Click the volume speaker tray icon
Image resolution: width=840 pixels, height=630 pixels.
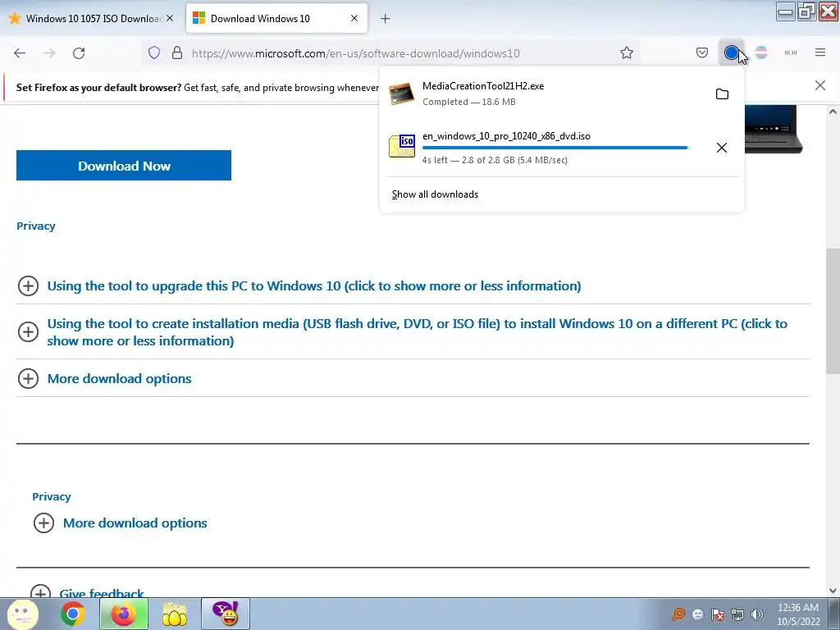coord(757,614)
